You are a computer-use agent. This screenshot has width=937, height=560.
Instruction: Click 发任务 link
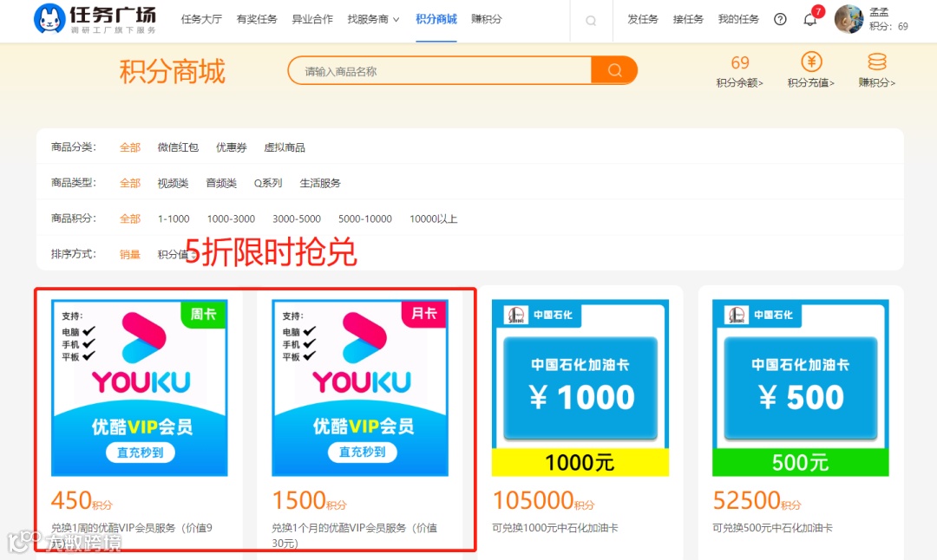[x=642, y=19]
